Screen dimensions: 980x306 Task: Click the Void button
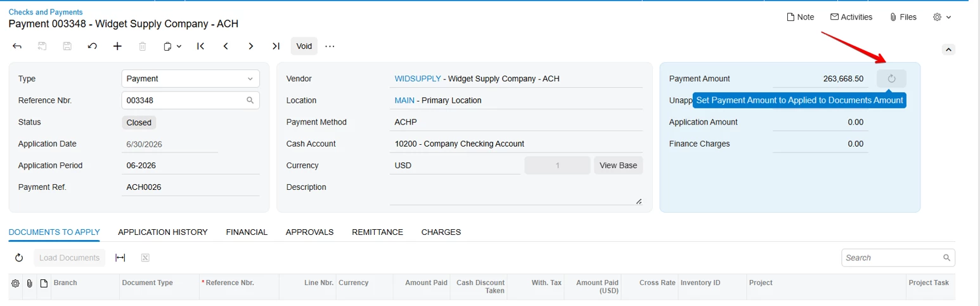click(304, 46)
